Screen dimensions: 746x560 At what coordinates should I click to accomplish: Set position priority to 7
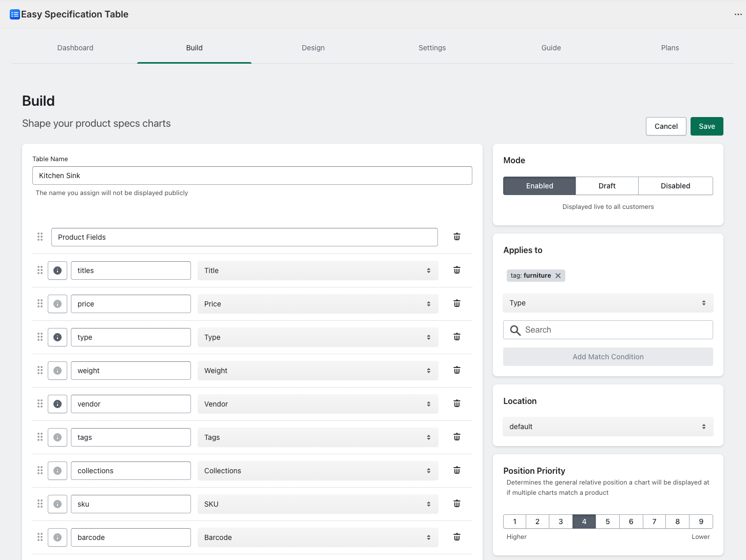coord(654,522)
